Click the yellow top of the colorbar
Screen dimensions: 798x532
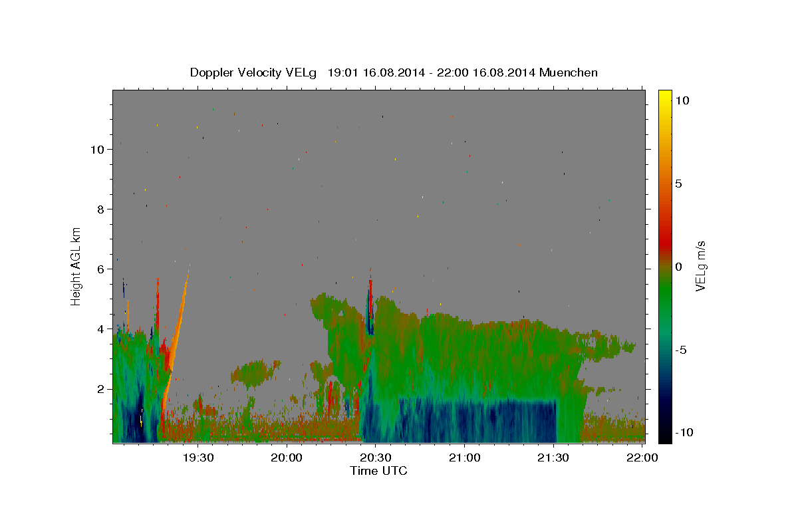pos(665,98)
